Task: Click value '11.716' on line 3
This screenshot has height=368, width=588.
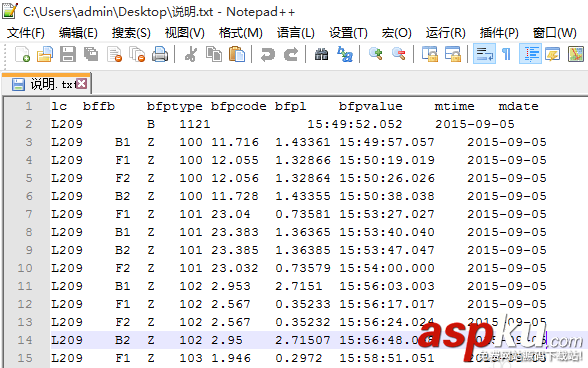Action: click(x=235, y=142)
